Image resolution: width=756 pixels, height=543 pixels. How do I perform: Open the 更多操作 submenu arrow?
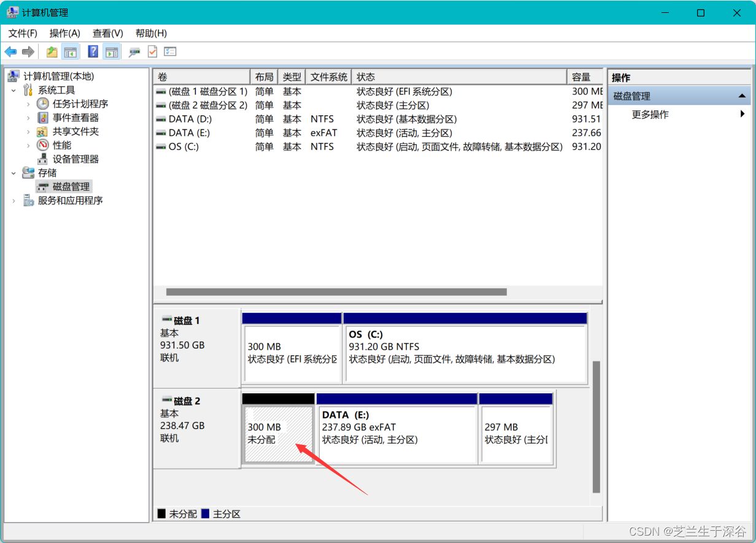click(x=742, y=114)
